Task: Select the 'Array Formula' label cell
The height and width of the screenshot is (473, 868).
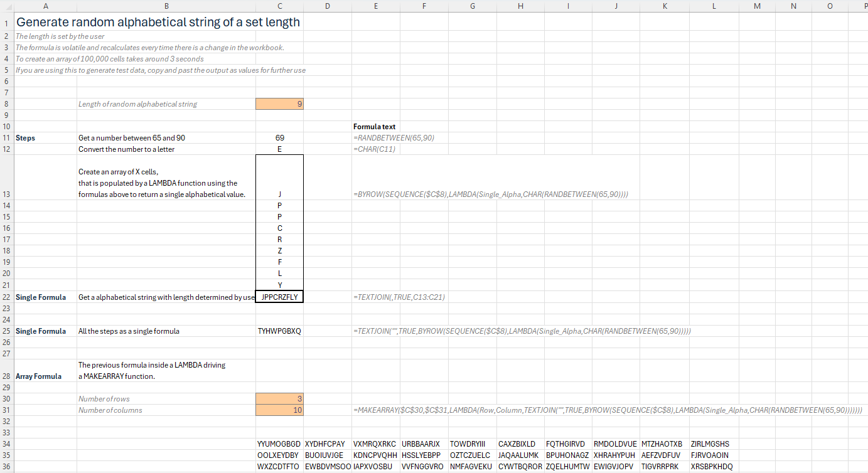Action: click(38, 376)
